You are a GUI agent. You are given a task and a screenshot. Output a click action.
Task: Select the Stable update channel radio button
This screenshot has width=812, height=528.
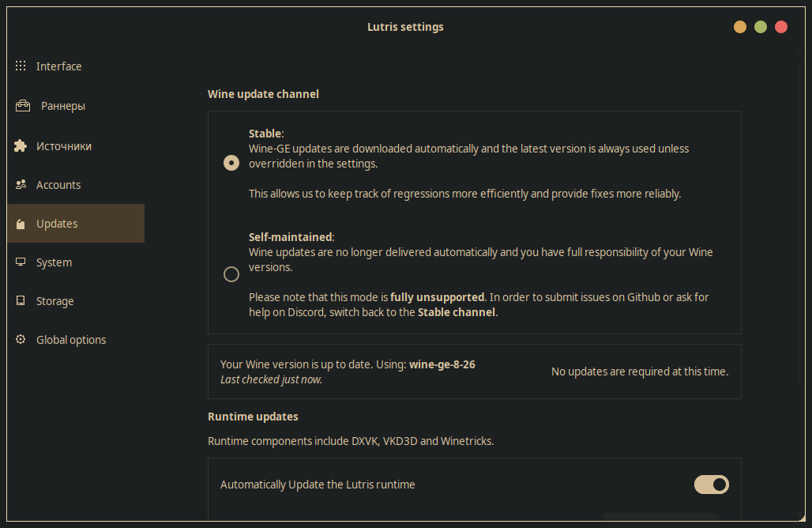coord(231,163)
